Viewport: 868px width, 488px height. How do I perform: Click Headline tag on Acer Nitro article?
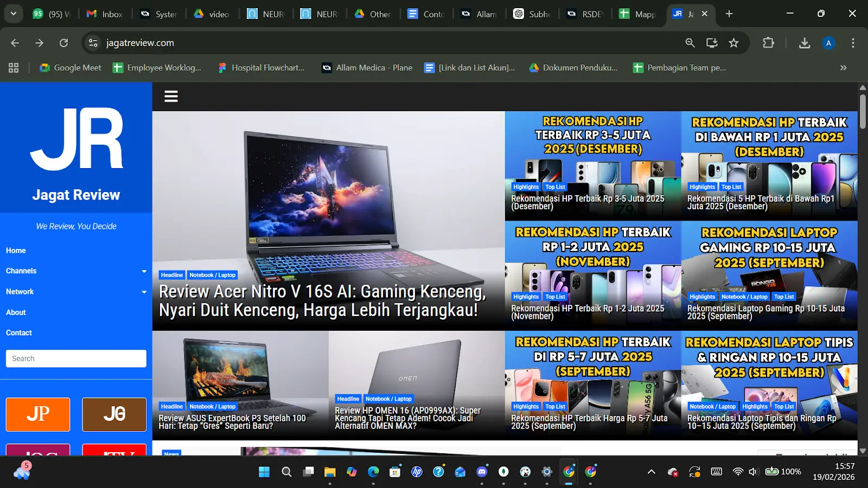click(172, 275)
